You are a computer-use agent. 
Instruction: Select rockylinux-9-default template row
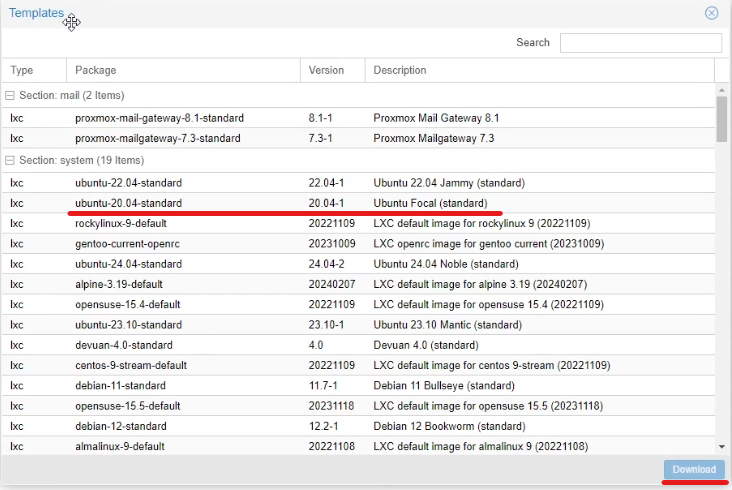coord(358,224)
